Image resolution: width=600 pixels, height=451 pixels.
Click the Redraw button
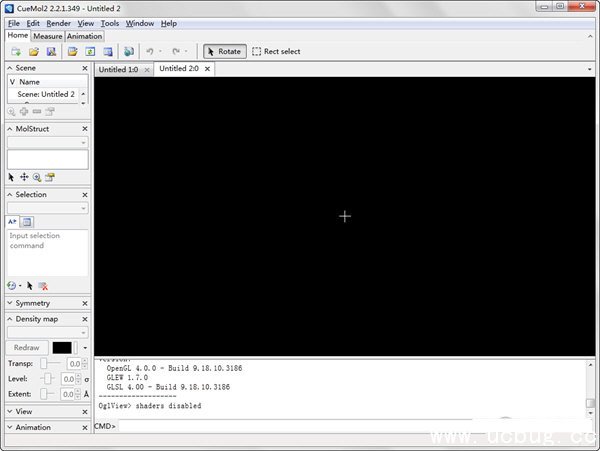[27, 347]
